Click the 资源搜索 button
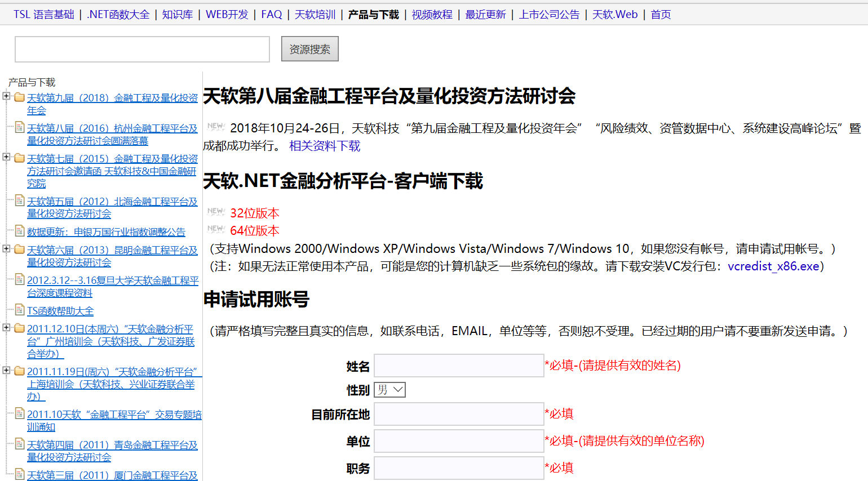The height and width of the screenshot is (481, 868). pos(310,49)
